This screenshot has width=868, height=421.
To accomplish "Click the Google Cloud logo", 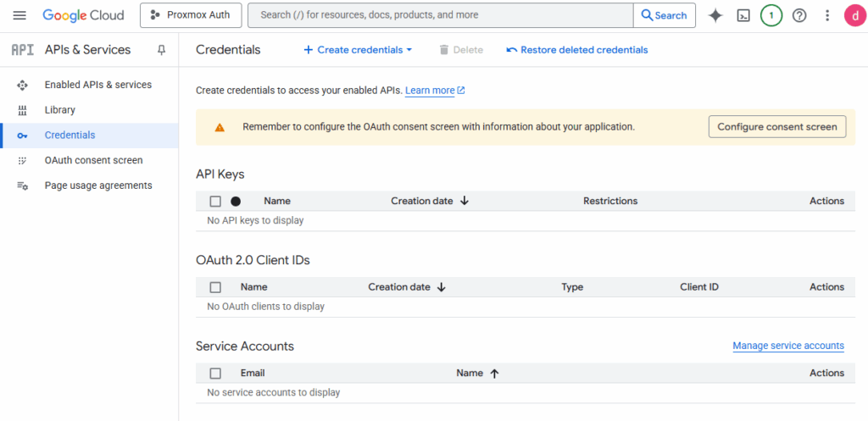I will point(83,15).
